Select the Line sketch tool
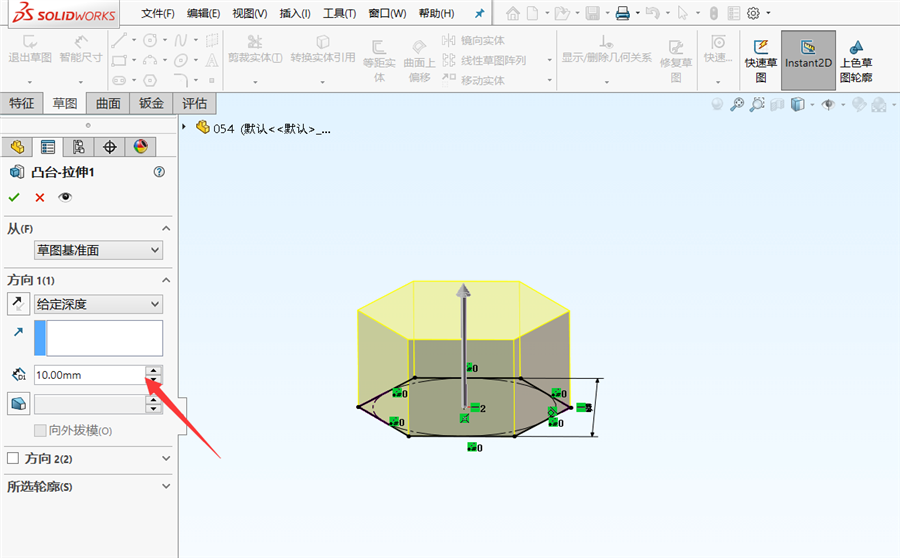 119,40
